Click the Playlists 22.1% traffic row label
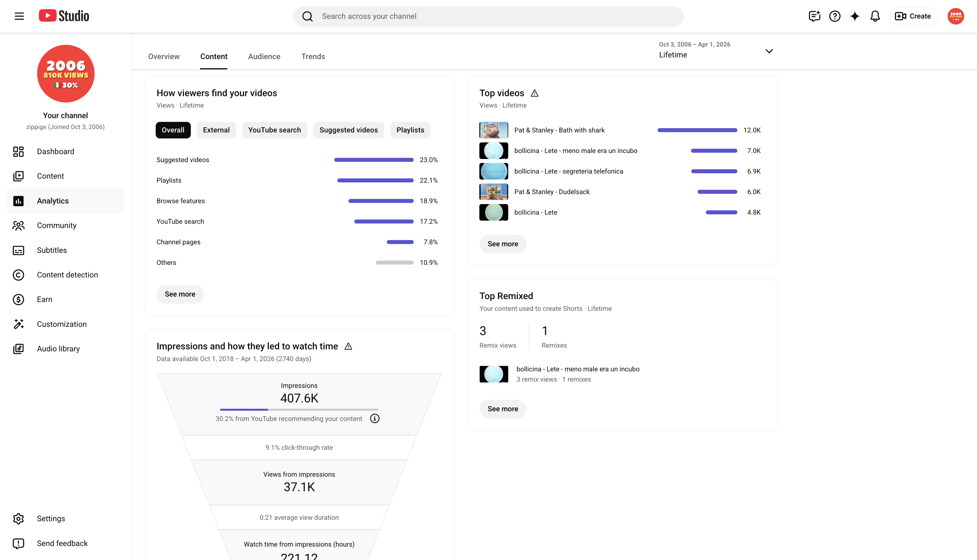This screenshot has width=977, height=560. 169,180
